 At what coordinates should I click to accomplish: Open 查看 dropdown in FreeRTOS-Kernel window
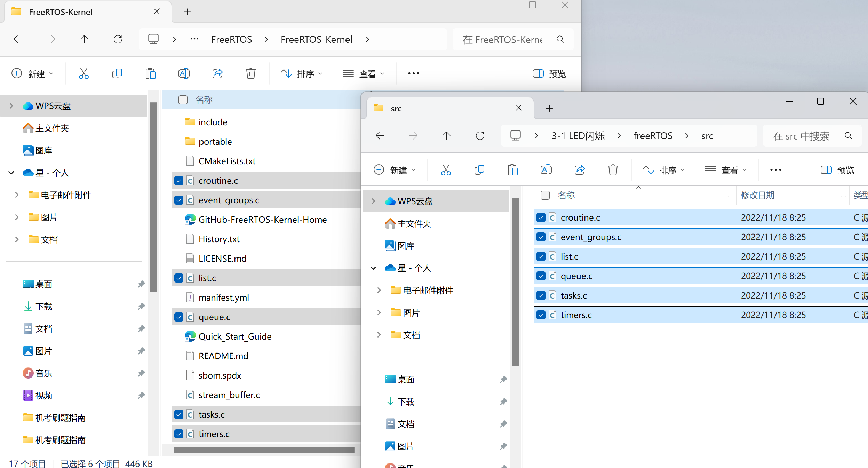pos(364,73)
